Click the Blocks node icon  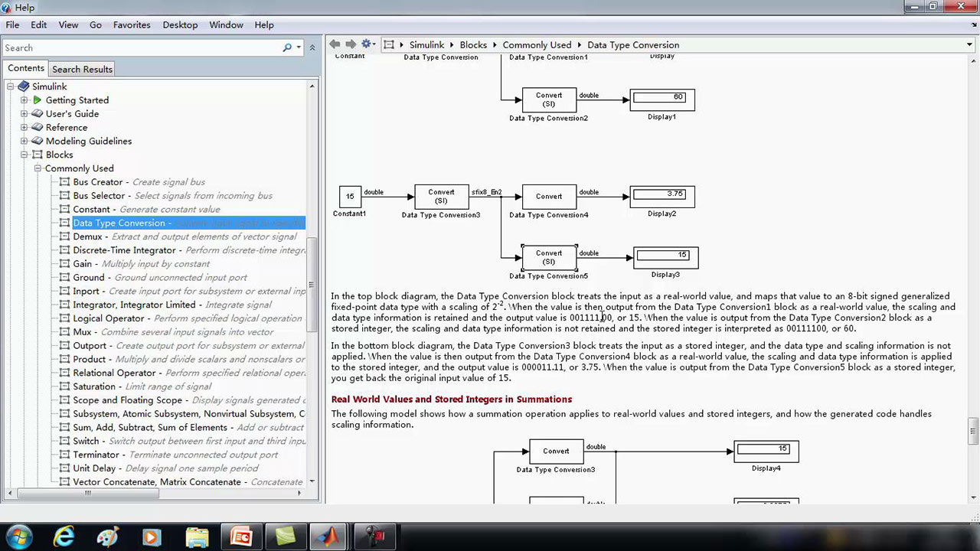(x=37, y=155)
